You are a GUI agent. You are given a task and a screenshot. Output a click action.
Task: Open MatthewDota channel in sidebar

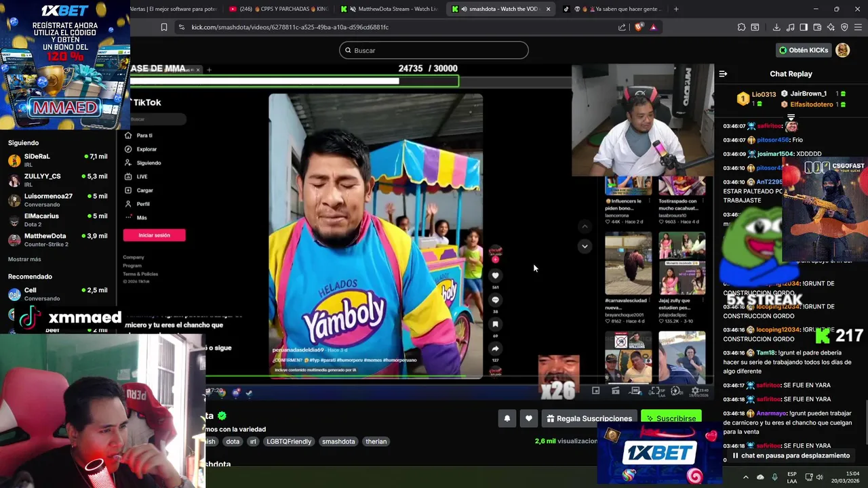pos(58,239)
